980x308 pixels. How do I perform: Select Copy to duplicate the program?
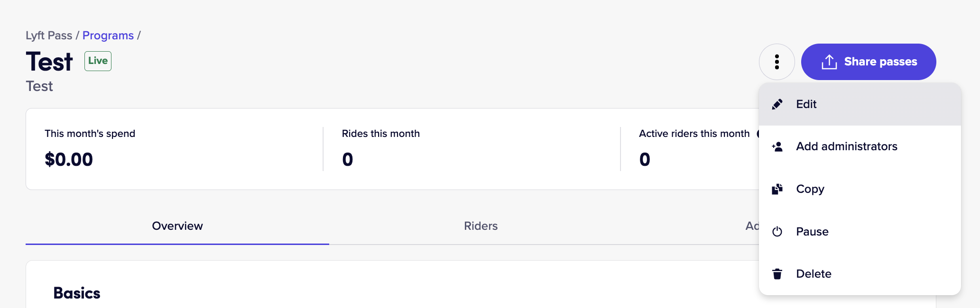860,189
